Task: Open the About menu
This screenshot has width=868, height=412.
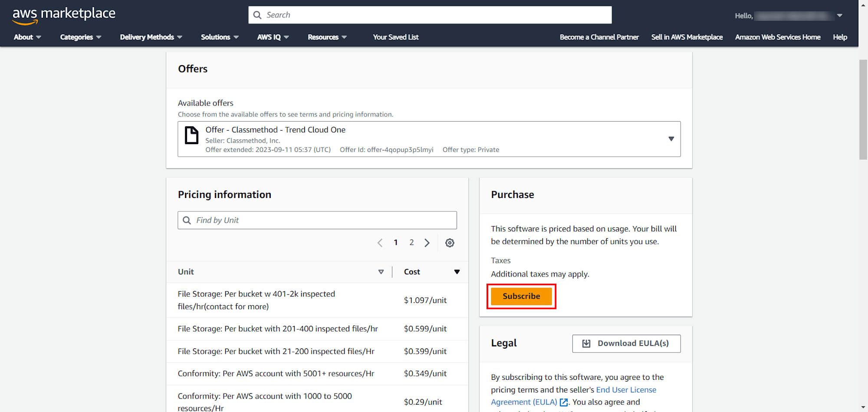Action: click(27, 37)
